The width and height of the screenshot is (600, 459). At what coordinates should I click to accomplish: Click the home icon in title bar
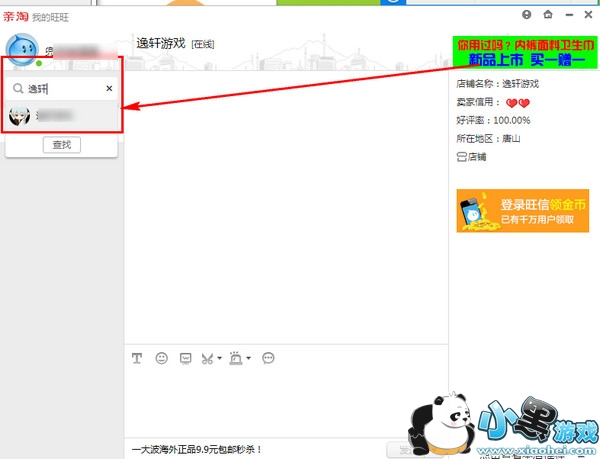(x=548, y=15)
